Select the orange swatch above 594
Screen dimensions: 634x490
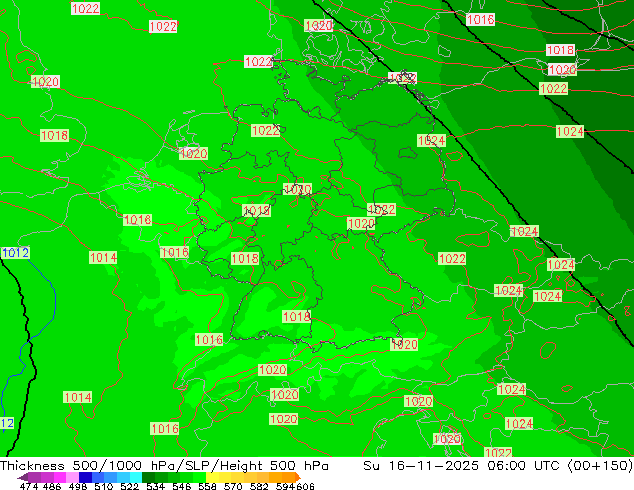point(288,477)
